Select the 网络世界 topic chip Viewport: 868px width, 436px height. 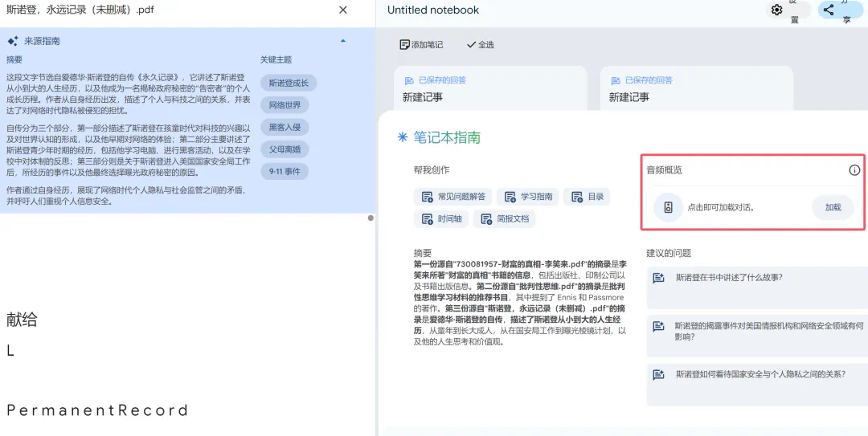285,105
